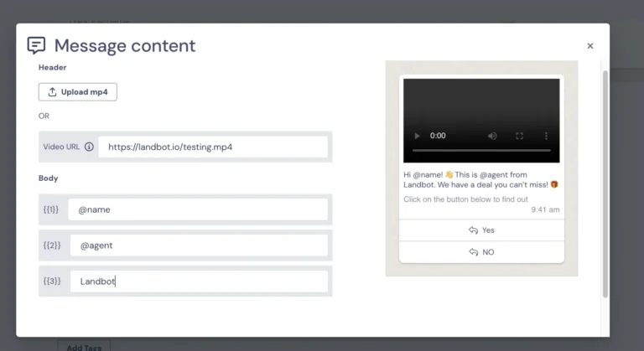The image size is (644, 351).
Task: Play the preview video
Action: click(x=417, y=136)
